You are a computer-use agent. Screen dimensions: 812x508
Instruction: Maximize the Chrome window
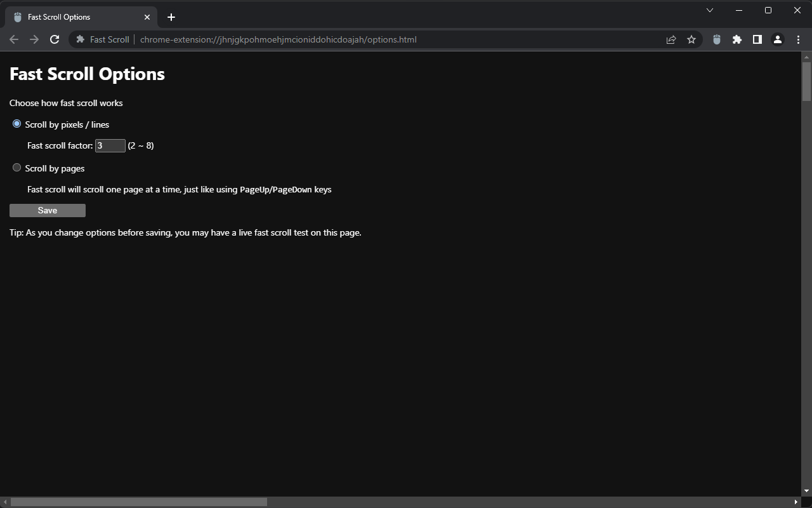coord(768,10)
